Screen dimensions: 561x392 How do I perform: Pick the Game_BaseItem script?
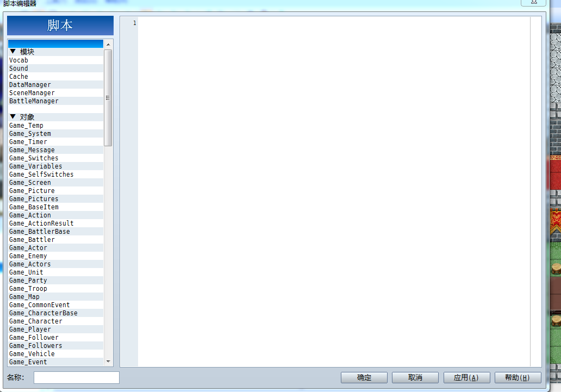(x=55, y=207)
